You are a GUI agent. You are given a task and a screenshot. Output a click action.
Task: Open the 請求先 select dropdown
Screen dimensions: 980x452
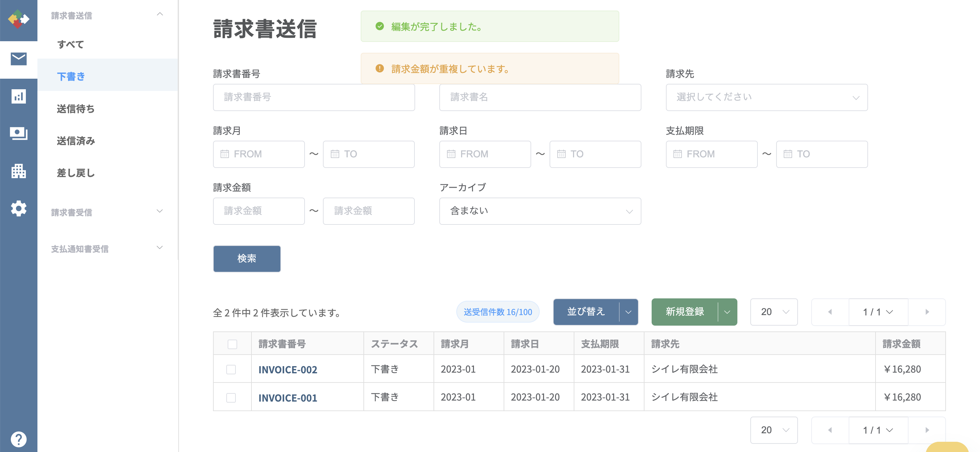[767, 97]
